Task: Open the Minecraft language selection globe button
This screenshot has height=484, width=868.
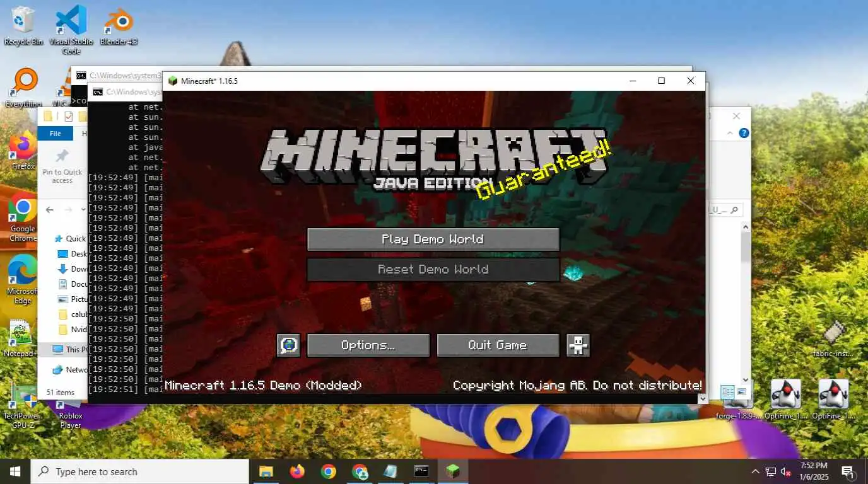Action: tap(288, 345)
